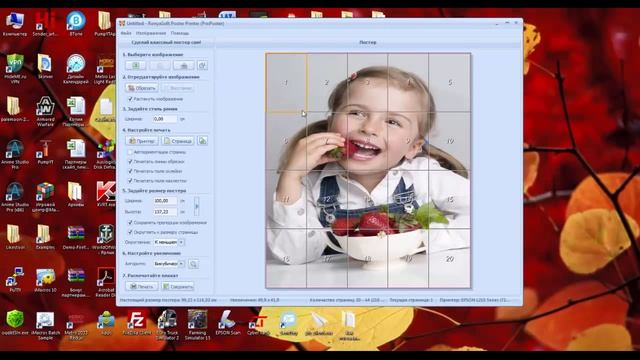Open the Архивы folder on desktop

(76, 194)
